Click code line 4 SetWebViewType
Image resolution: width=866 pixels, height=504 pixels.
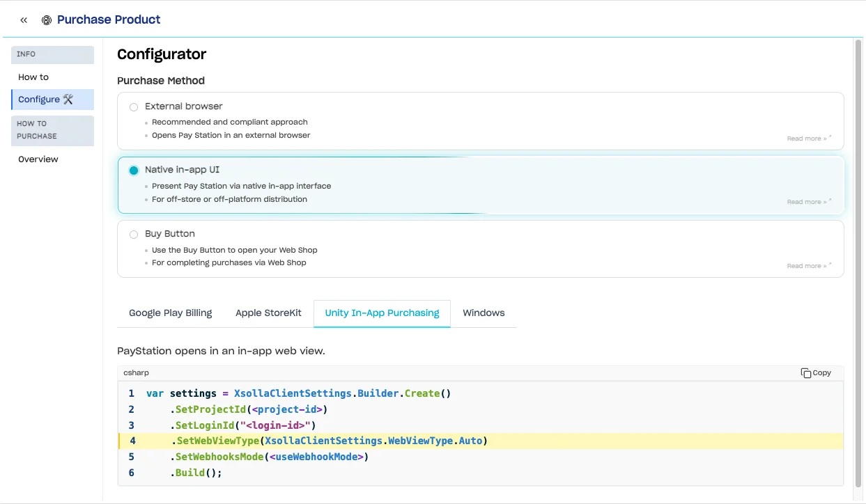pos(481,441)
